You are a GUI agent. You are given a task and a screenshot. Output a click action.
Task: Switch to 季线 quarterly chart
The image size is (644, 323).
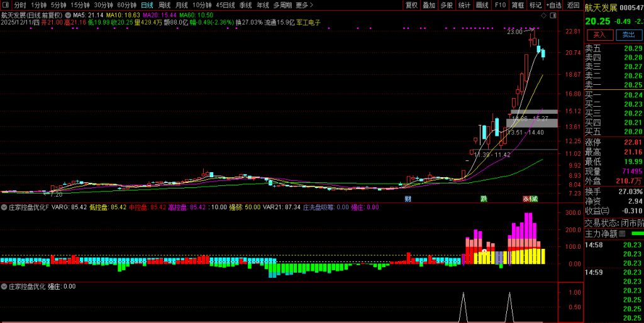coord(246,5)
